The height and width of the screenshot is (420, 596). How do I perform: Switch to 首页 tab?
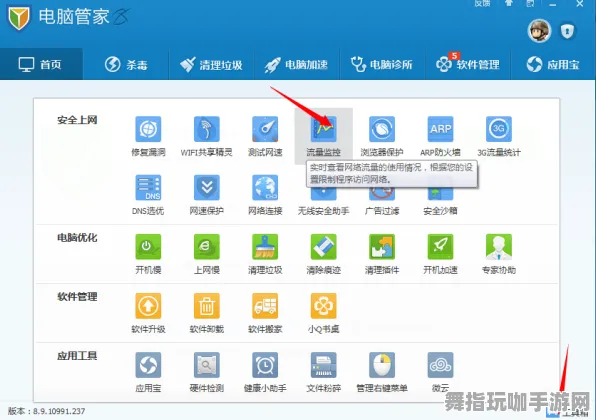click(41, 64)
